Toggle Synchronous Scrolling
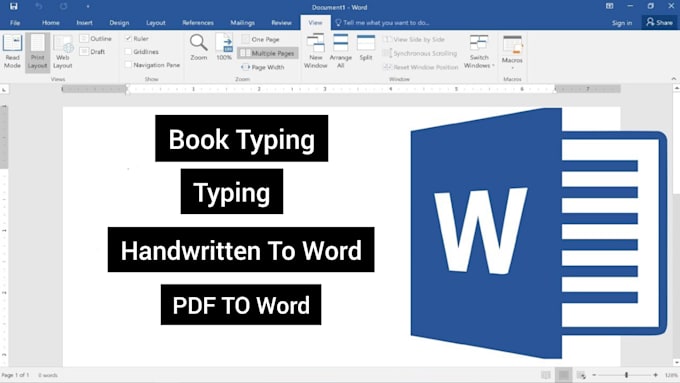Viewport: 680px width, 383px height. [x=420, y=53]
